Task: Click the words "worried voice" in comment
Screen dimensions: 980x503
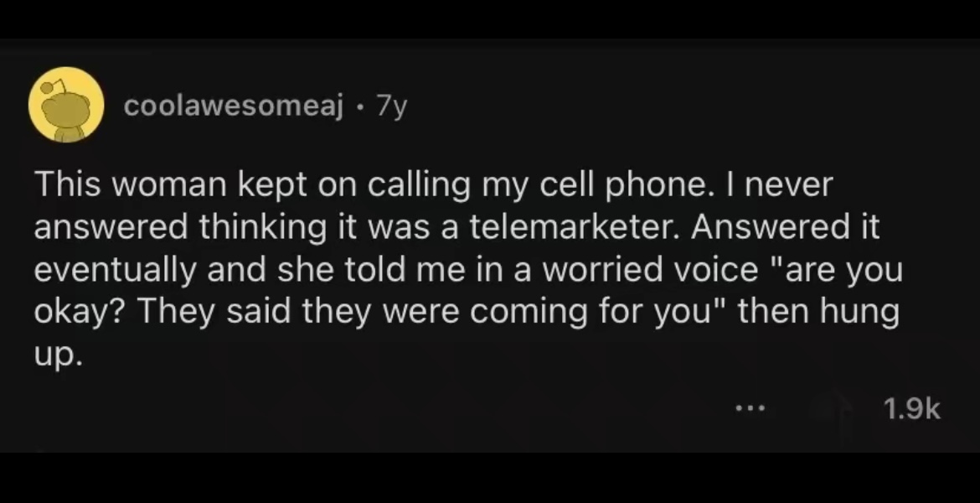Action: (650, 269)
